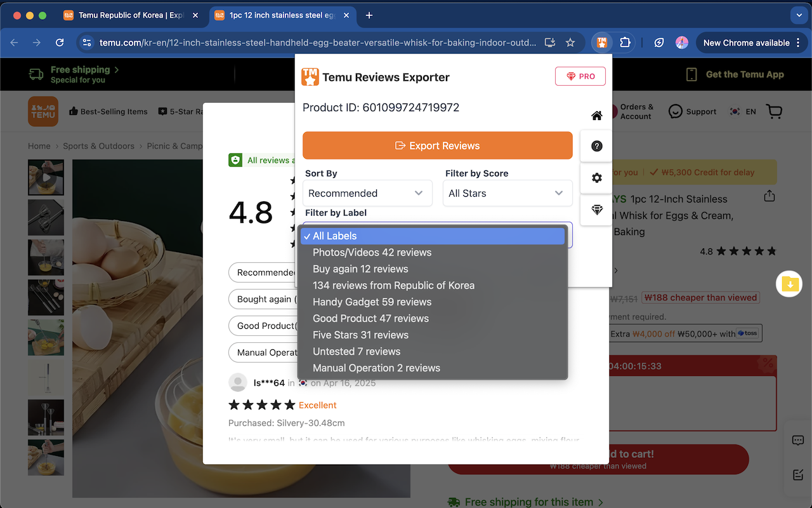The image size is (812, 508).
Task: Click the Excellent rating label in review
Action: tap(318, 405)
